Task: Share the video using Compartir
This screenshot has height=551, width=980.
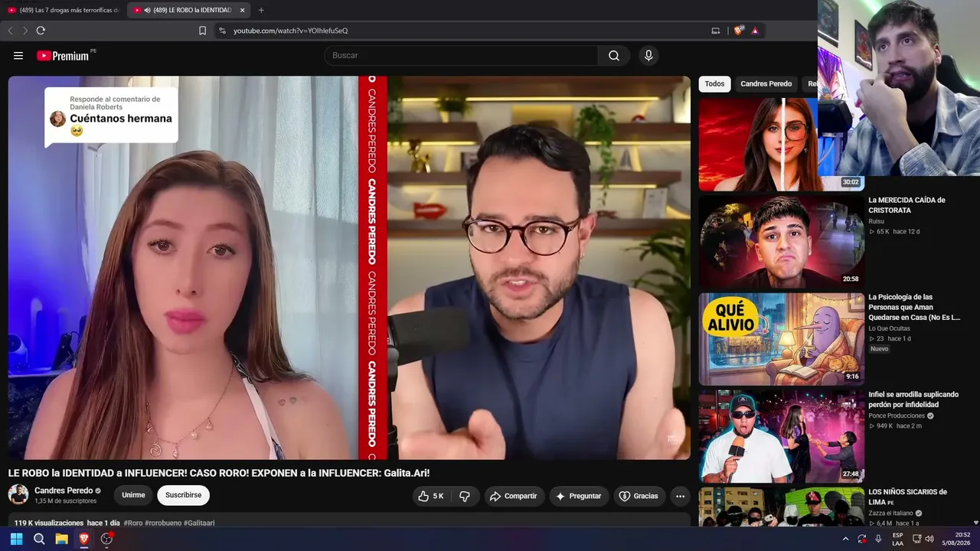Action: (x=513, y=496)
